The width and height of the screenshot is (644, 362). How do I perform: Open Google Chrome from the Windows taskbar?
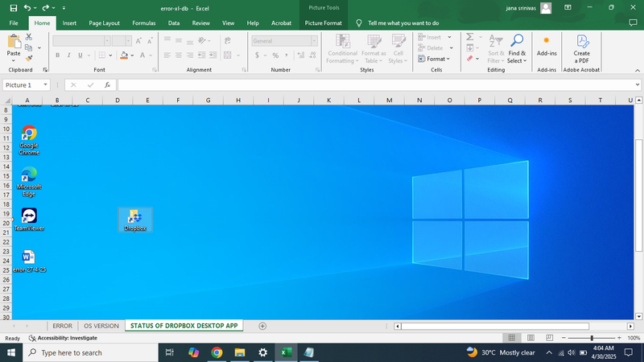[217, 352]
